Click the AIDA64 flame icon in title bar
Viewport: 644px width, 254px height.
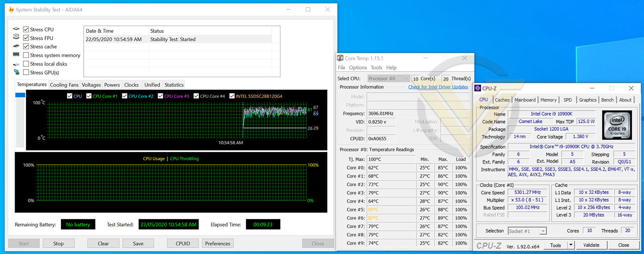coord(10,9)
